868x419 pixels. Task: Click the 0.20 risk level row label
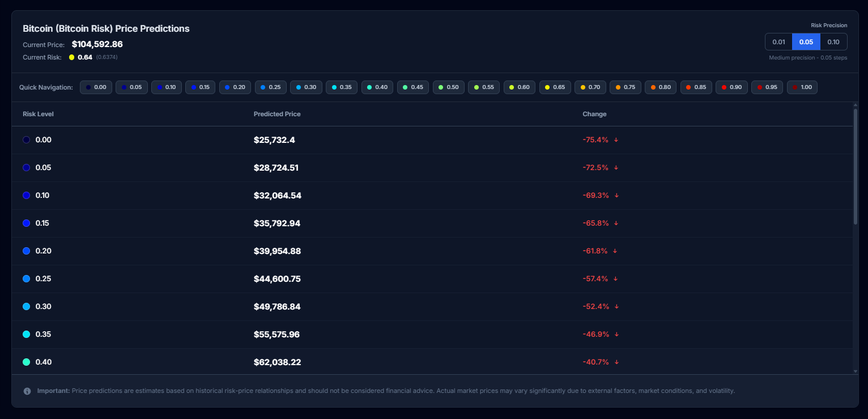coord(42,251)
